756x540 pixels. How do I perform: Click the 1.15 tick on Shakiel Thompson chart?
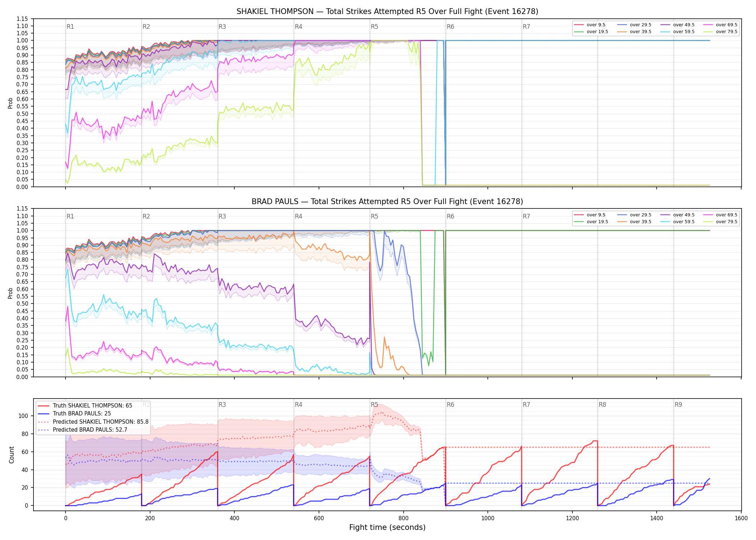(x=22, y=19)
